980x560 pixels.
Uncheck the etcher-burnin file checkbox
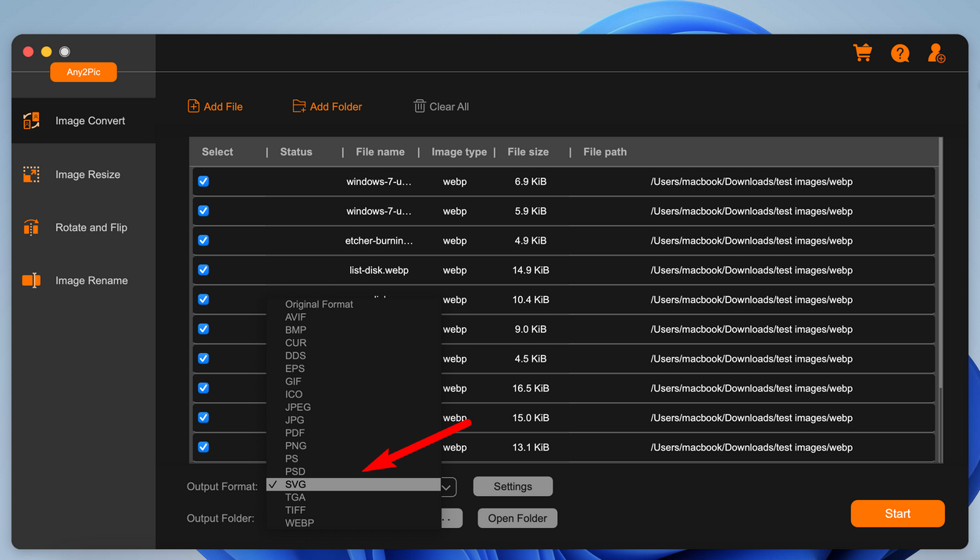(x=203, y=241)
